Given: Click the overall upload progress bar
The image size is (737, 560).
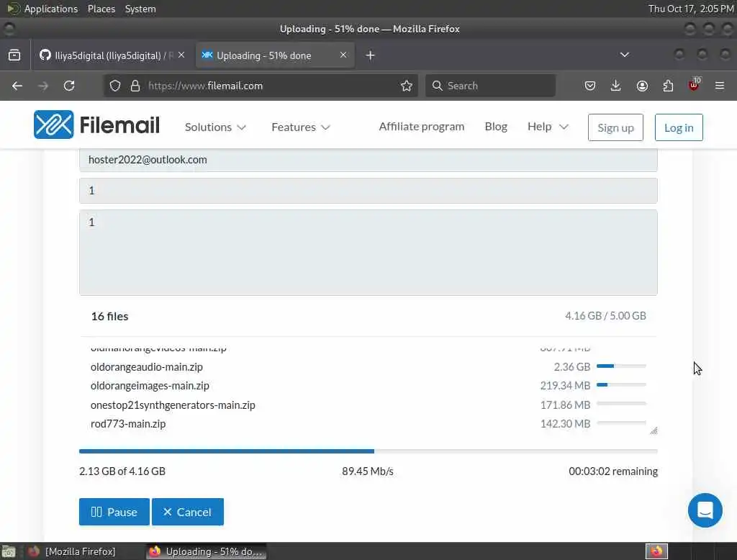Looking at the screenshot, I should click(x=368, y=451).
